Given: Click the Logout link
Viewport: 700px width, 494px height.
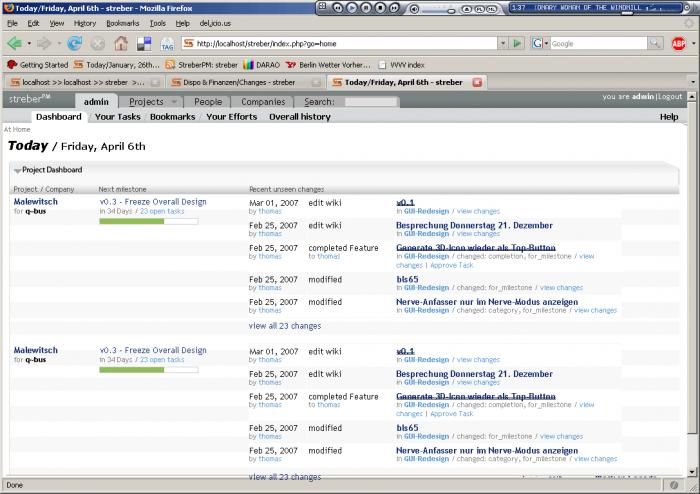Looking at the screenshot, I should [670, 96].
